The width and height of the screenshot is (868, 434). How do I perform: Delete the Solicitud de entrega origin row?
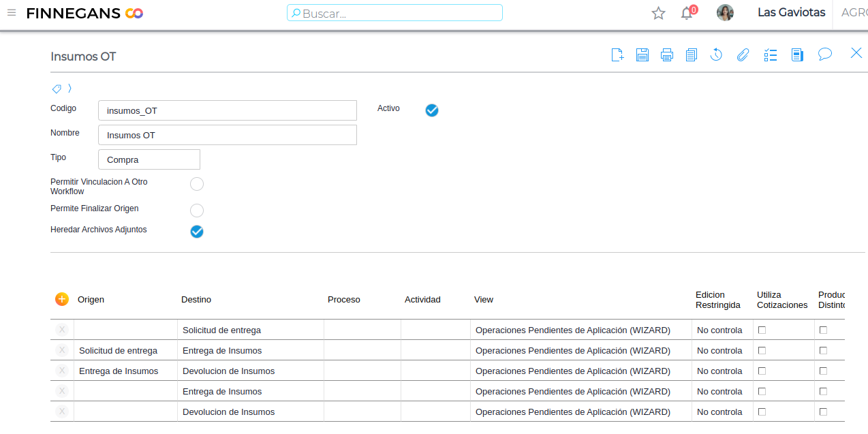point(62,350)
